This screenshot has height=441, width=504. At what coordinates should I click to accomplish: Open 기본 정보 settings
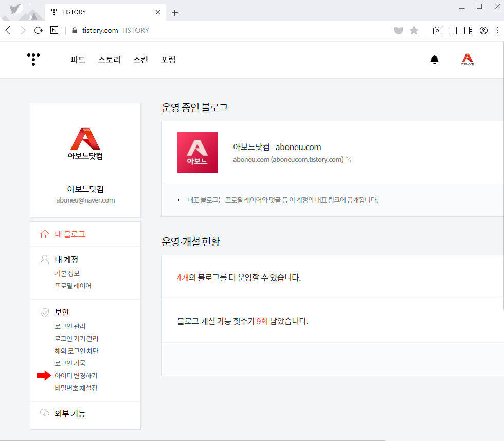pyautogui.click(x=67, y=273)
